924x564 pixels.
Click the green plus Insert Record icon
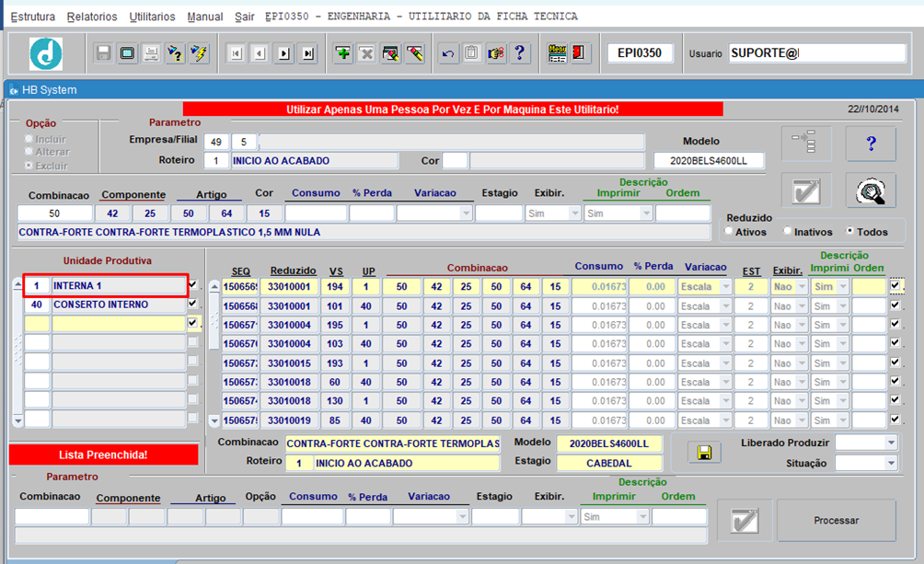click(342, 53)
